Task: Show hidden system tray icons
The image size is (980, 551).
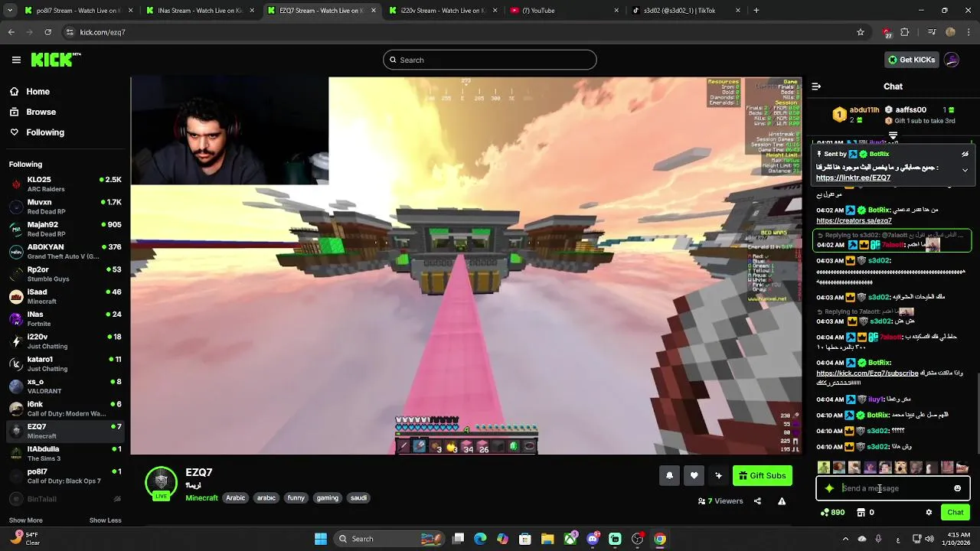Action: pos(845,539)
